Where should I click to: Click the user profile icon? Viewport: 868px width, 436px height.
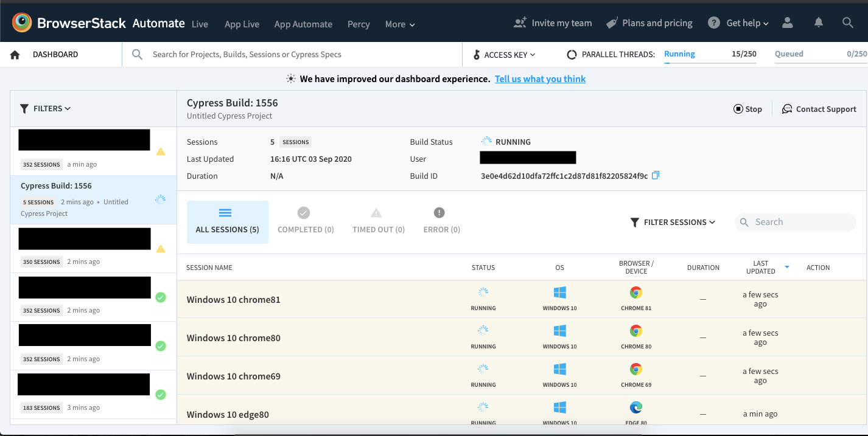[788, 22]
